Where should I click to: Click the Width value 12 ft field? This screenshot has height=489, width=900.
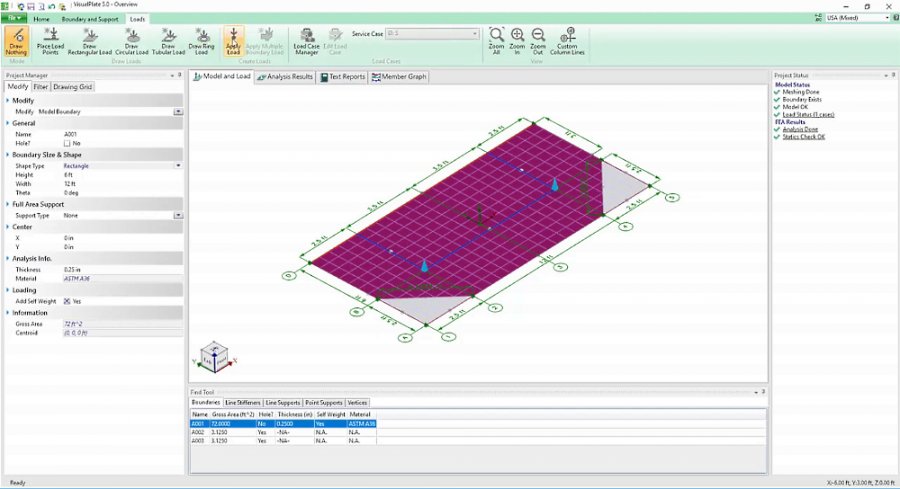click(123, 184)
